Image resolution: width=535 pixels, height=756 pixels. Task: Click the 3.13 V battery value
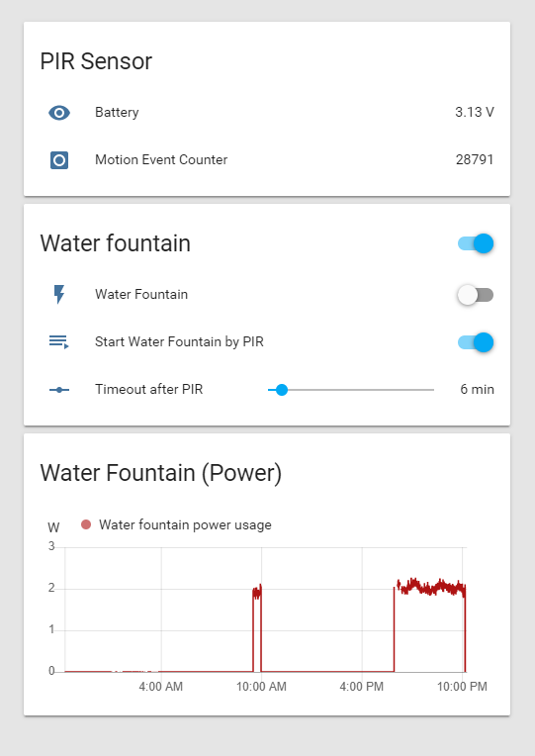(475, 113)
